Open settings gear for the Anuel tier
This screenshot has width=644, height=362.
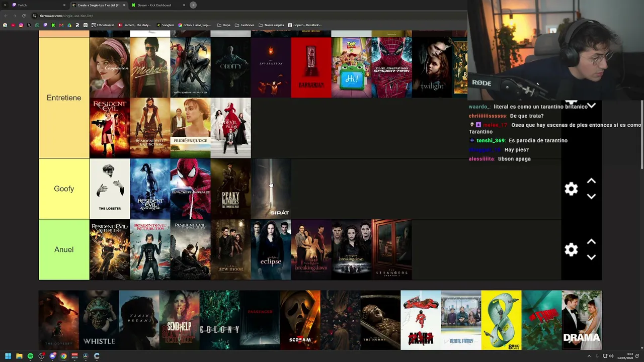(x=571, y=250)
